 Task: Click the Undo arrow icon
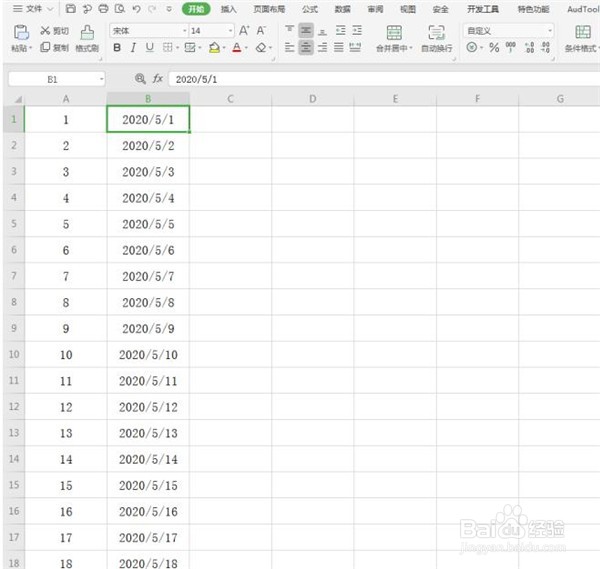(x=136, y=9)
